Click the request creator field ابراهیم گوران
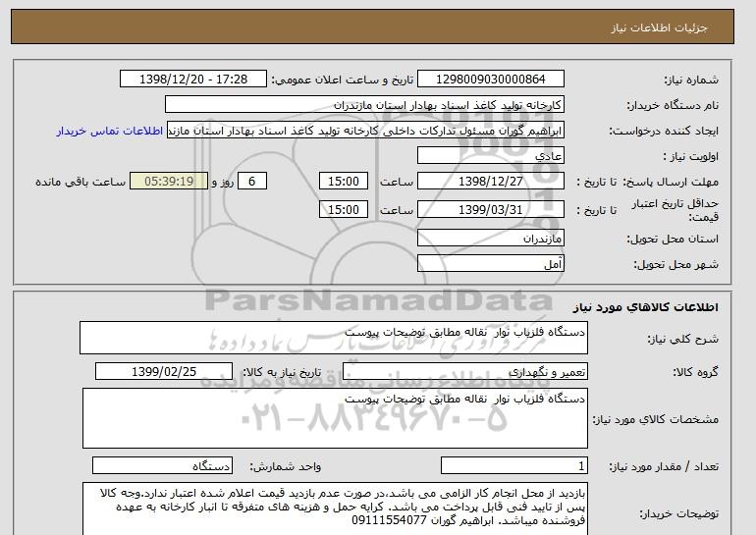The image size is (756, 535). 374,131
